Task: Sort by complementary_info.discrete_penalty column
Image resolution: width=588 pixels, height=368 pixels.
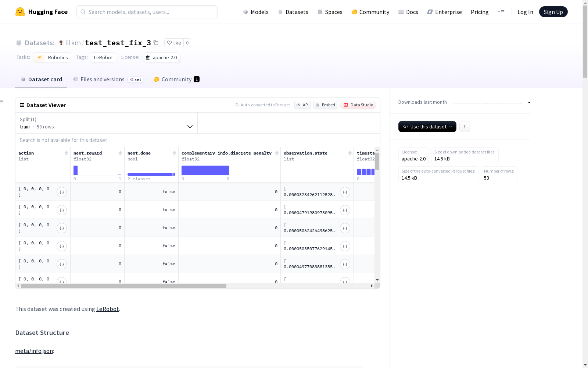Action: click(x=277, y=153)
